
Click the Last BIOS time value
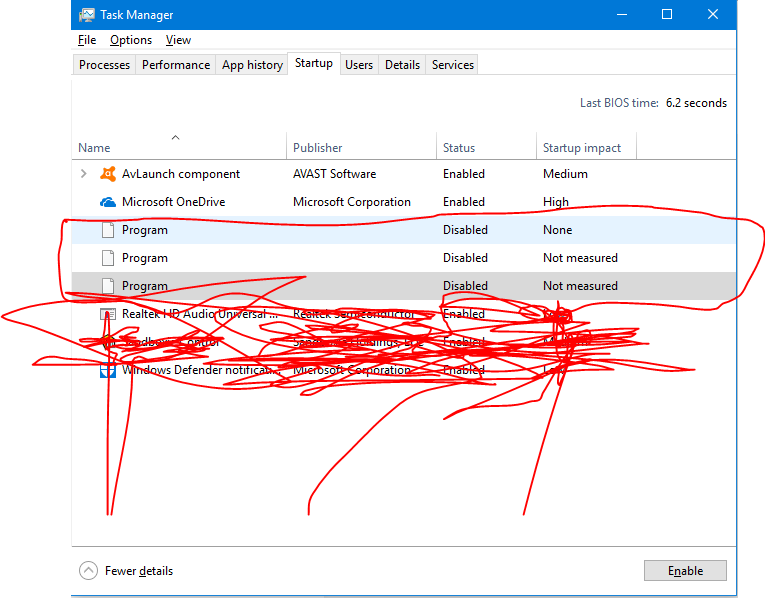696,103
